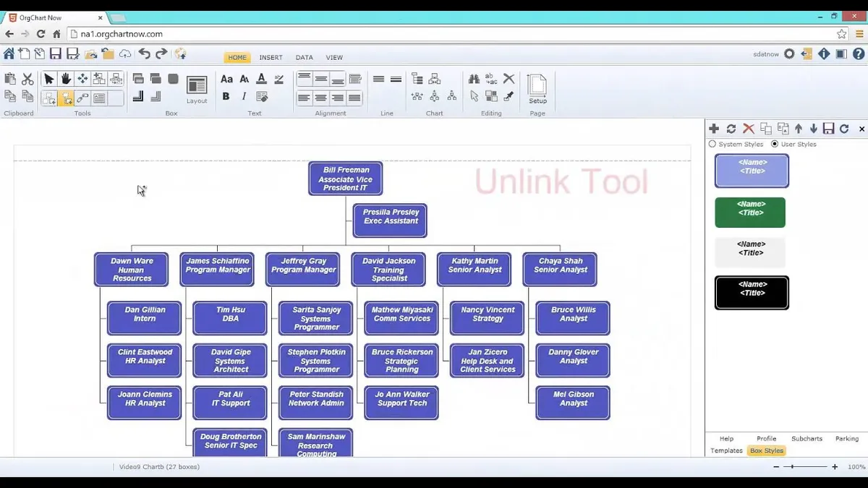Select the System Styles radio button

[712, 144]
